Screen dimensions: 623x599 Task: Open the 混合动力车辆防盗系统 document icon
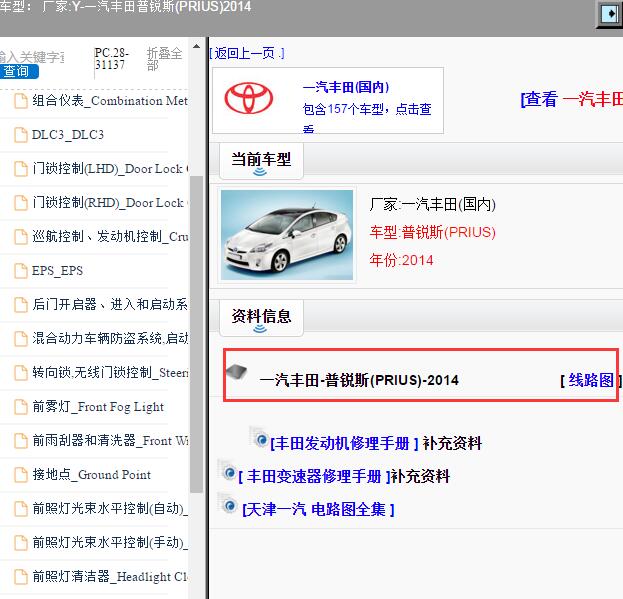point(21,339)
